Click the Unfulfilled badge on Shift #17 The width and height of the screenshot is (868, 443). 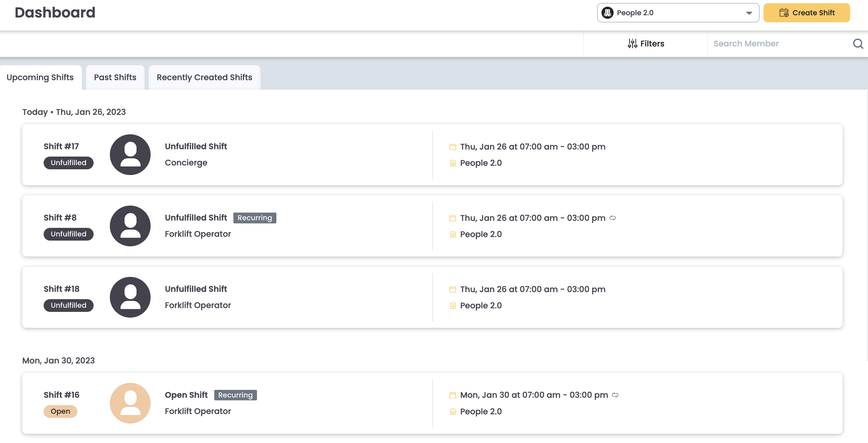(x=68, y=163)
